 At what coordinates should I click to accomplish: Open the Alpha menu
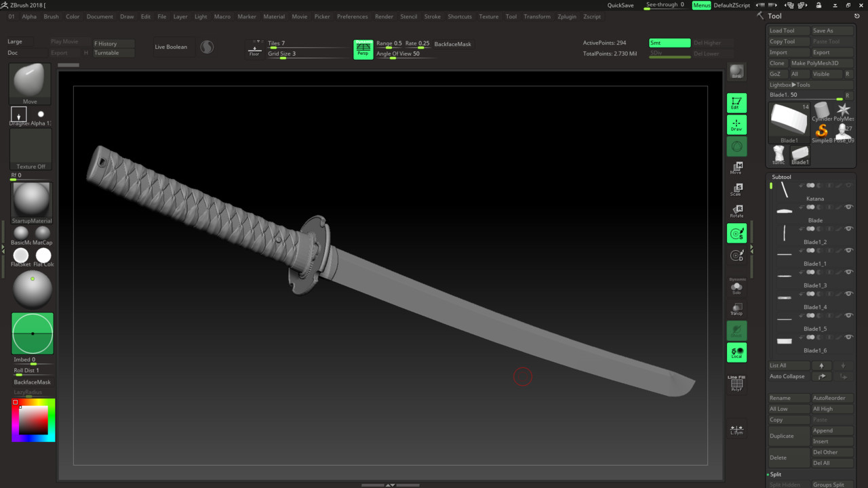click(29, 16)
